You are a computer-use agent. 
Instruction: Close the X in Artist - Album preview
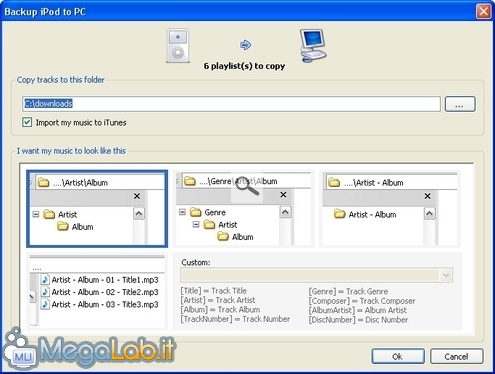(428, 196)
